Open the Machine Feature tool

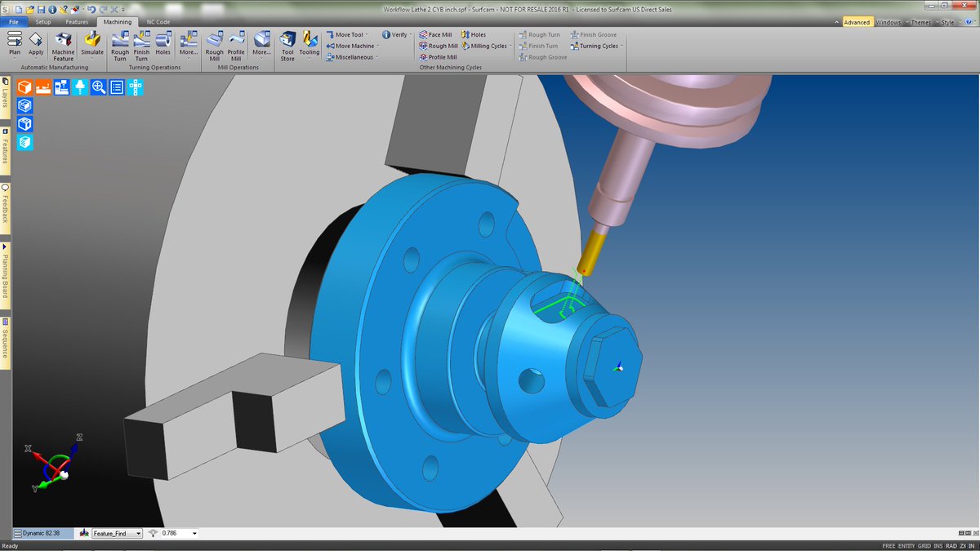(63, 46)
